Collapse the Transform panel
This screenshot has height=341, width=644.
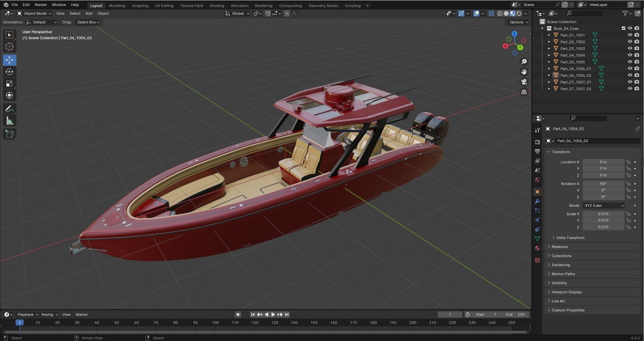(561, 152)
